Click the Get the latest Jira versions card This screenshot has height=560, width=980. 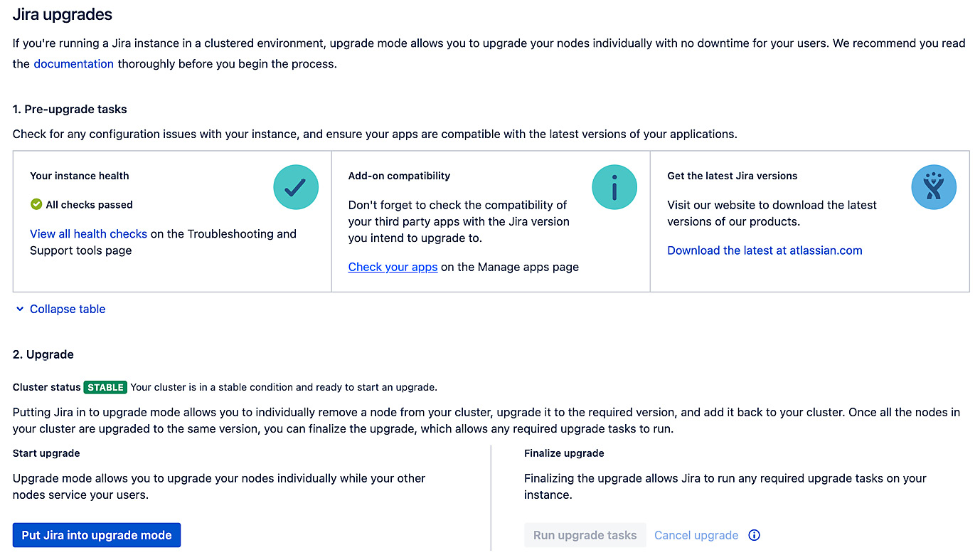[x=809, y=221]
